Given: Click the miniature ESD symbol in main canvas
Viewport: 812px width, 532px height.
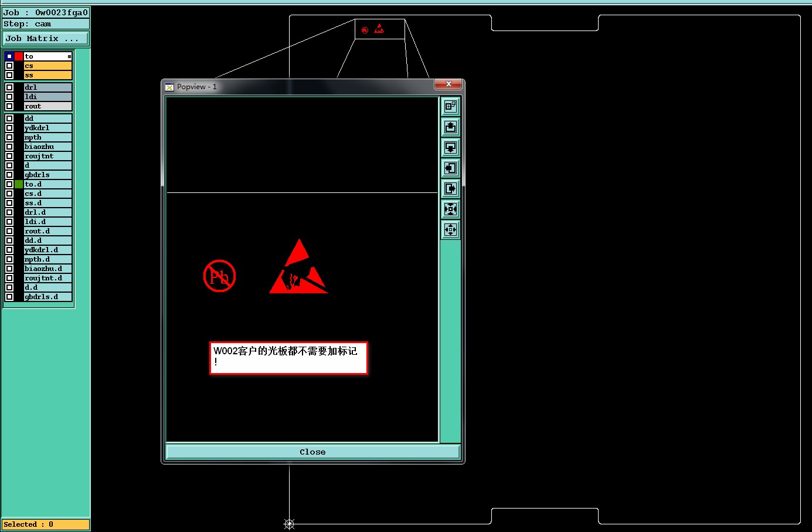Looking at the screenshot, I should click(x=379, y=29).
